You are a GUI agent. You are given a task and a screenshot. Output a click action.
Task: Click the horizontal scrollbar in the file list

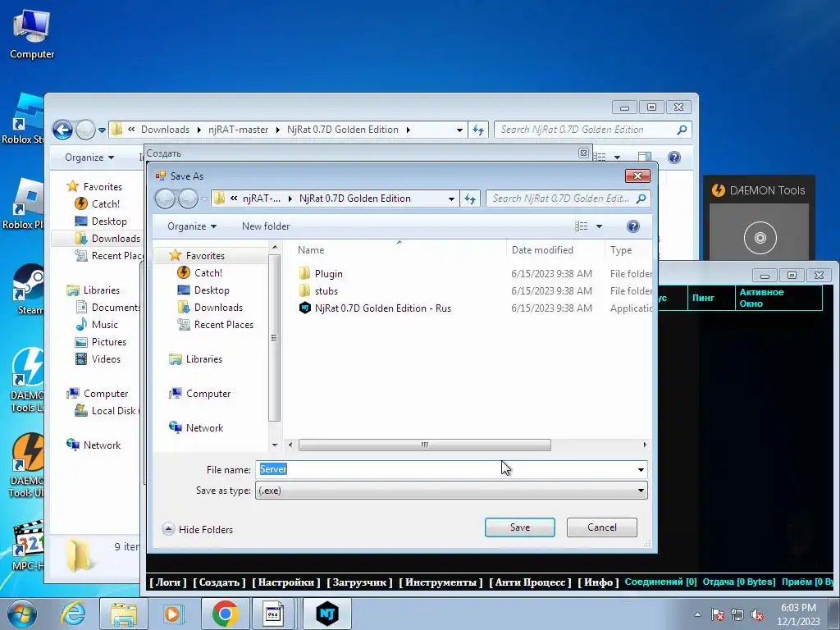click(x=424, y=445)
